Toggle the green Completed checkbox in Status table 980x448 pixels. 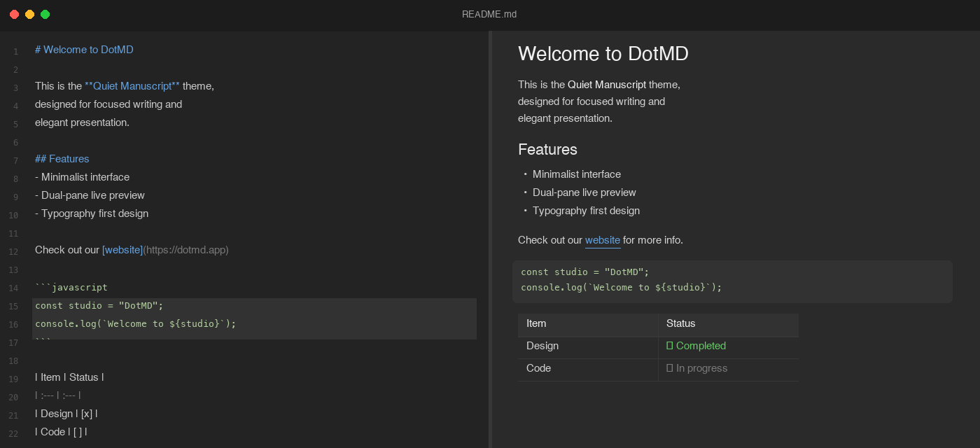pos(670,345)
